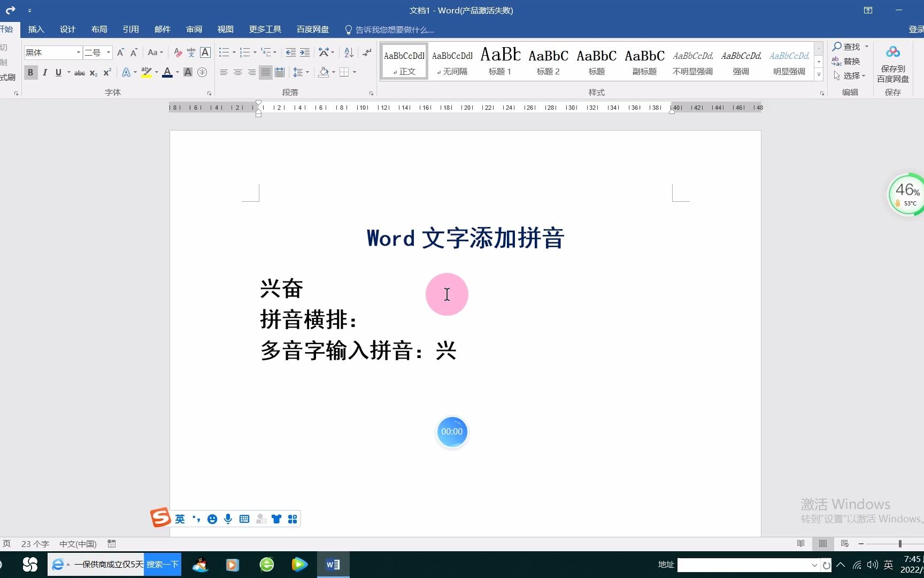Open the phonetic guide (拼音指南) tool
The height and width of the screenshot is (578, 924).
(191, 52)
